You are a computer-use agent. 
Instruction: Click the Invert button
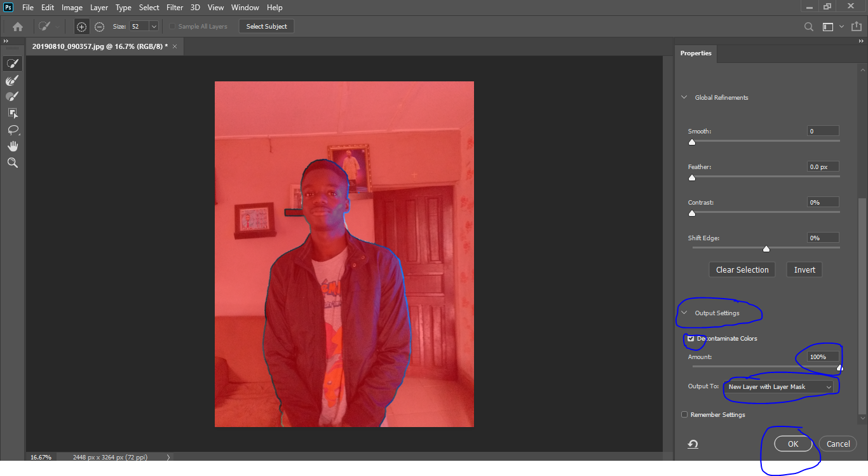[x=804, y=269]
